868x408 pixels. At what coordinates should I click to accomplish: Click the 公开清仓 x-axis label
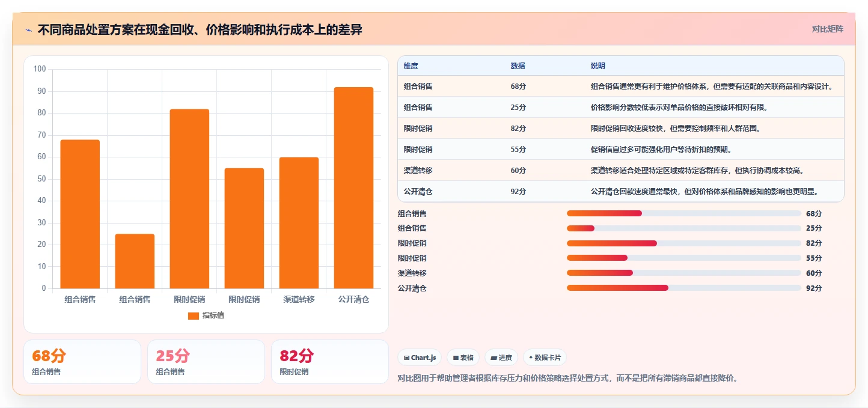(x=353, y=299)
